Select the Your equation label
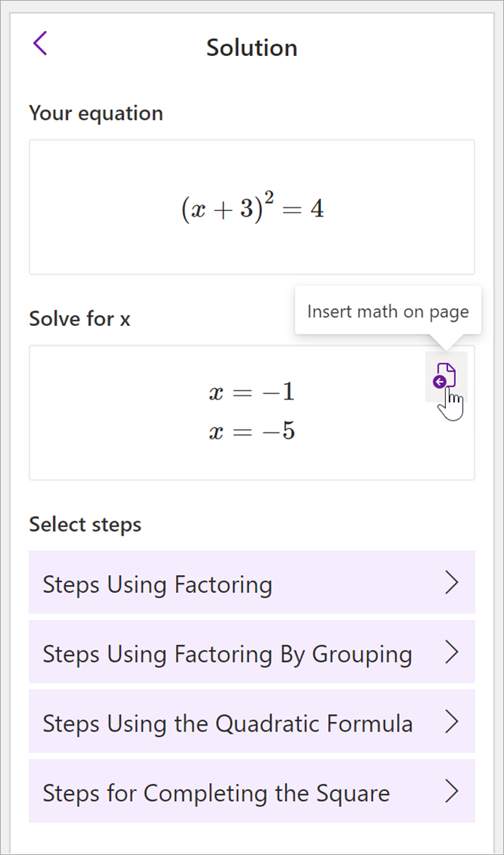 click(95, 113)
